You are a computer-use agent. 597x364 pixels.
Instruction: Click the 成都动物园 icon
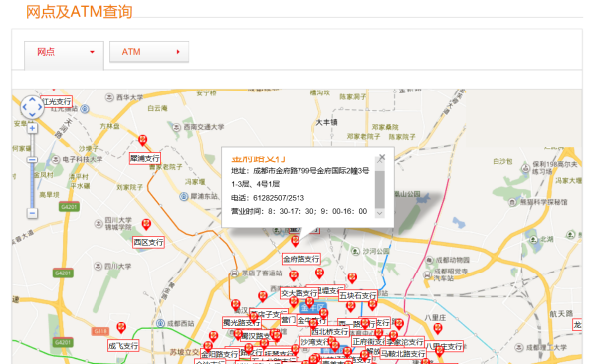point(429,260)
